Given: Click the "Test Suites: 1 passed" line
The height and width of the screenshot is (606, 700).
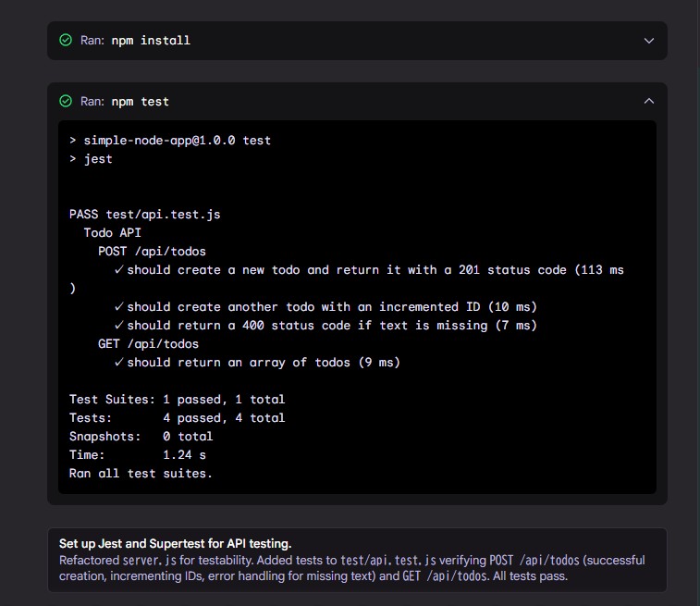Looking at the screenshot, I should [177, 400].
